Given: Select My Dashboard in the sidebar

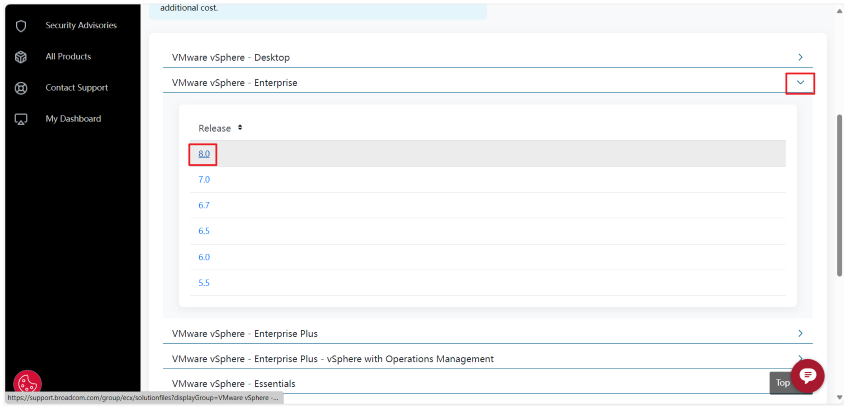Looking at the screenshot, I should 73,119.
